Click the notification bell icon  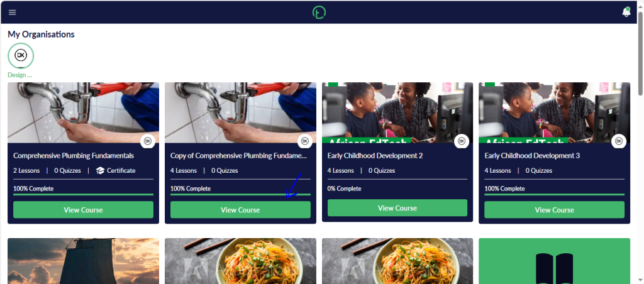tap(626, 12)
